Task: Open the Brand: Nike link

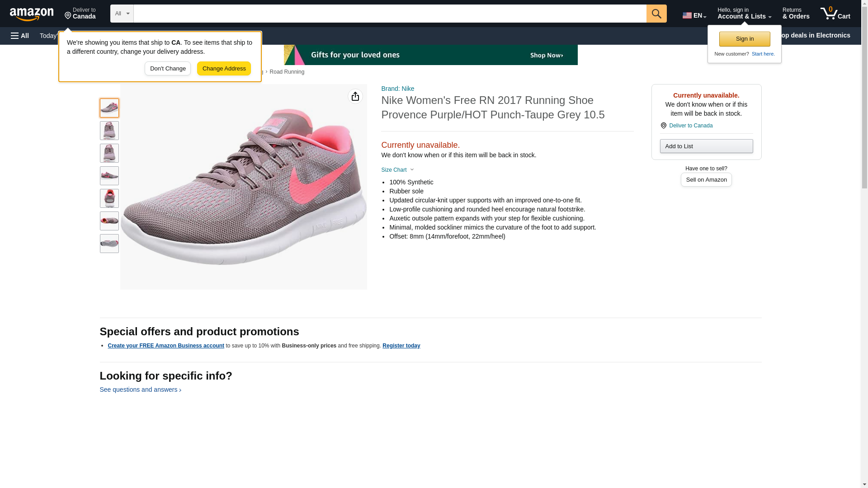Action: click(x=397, y=89)
